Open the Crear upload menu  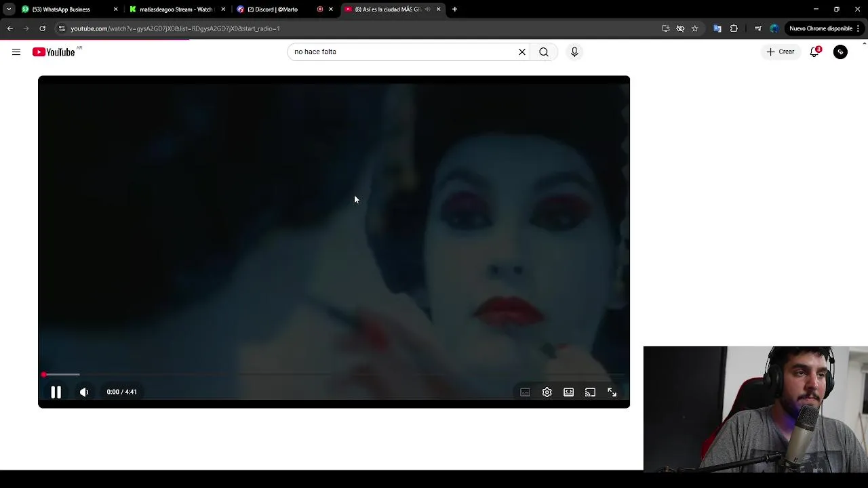(x=781, y=52)
